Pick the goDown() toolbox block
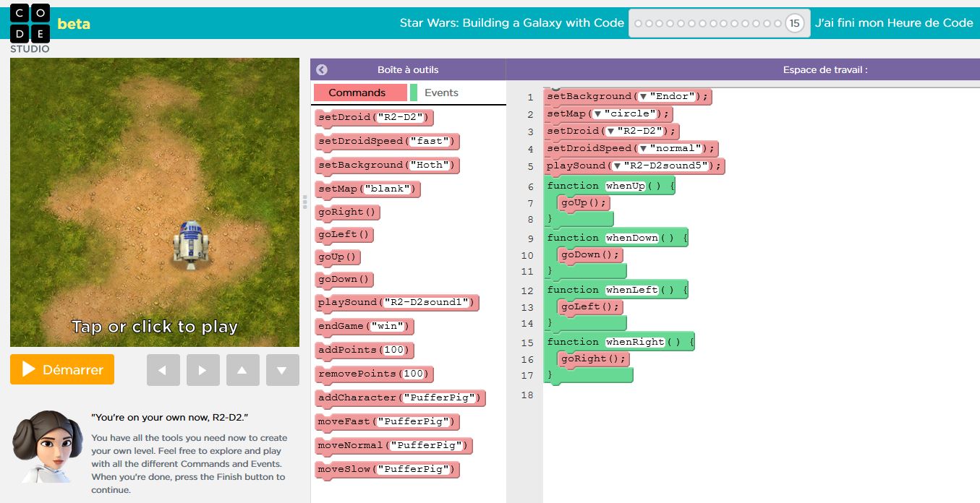The height and width of the screenshot is (503, 980). pyautogui.click(x=344, y=280)
